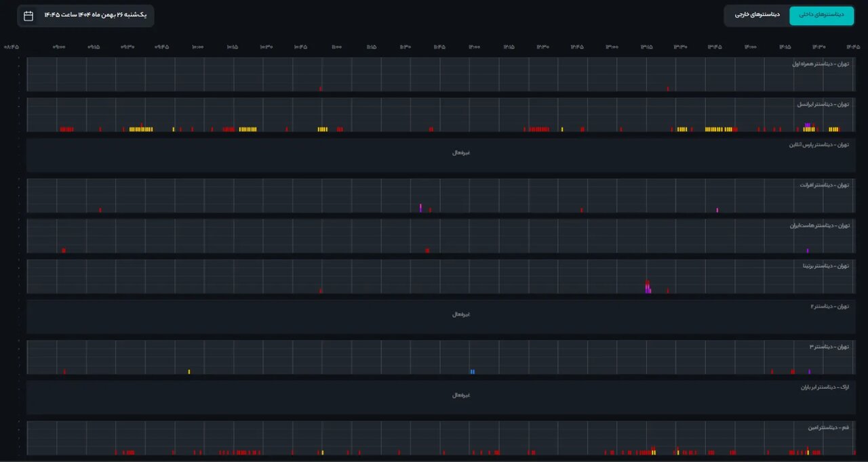Open the date field showing ۲۶ بهمن ۱۴۰۴

[95, 16]
